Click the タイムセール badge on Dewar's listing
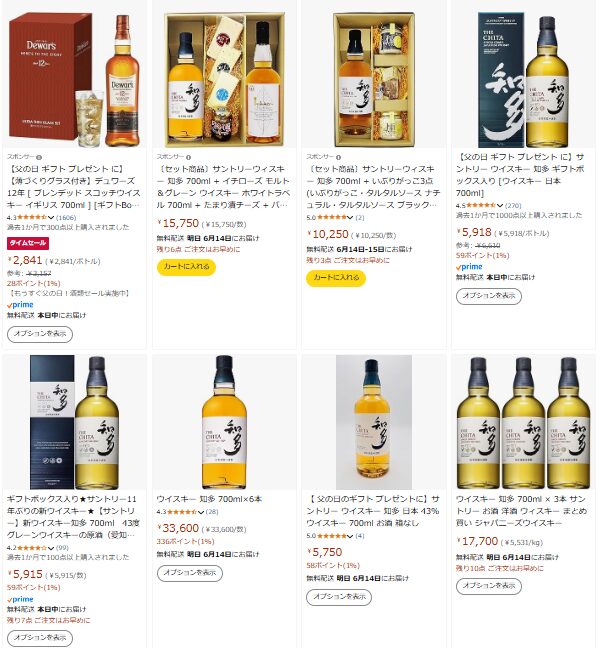607x648 pixels. click(28, 243)
